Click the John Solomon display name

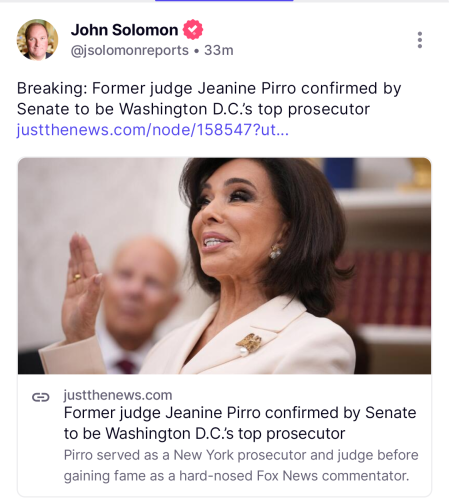point(124,30)
